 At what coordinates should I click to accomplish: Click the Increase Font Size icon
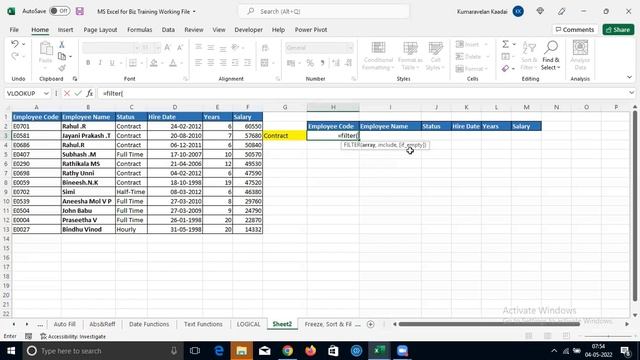point(167,48)
